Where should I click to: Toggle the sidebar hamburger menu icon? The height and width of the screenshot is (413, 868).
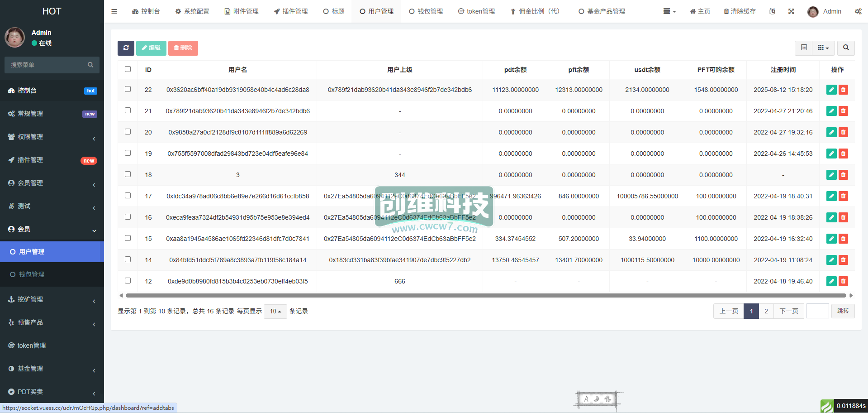[114, 11]
